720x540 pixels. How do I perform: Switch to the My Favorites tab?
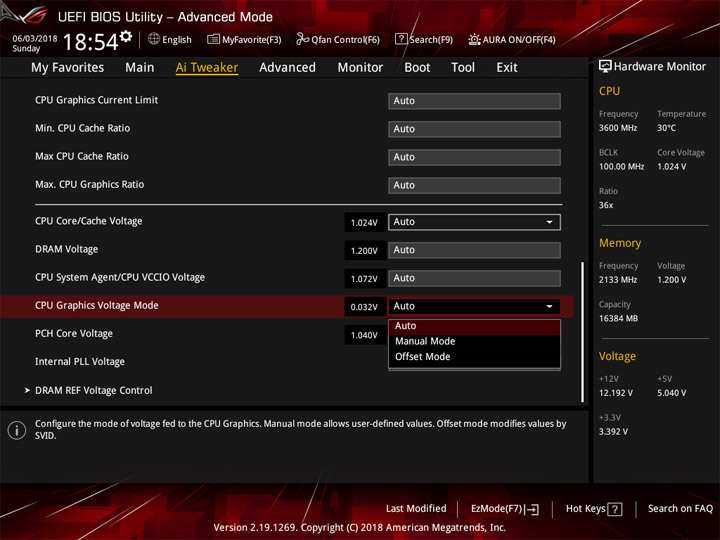pyautogui.click(x=68, y=68)
